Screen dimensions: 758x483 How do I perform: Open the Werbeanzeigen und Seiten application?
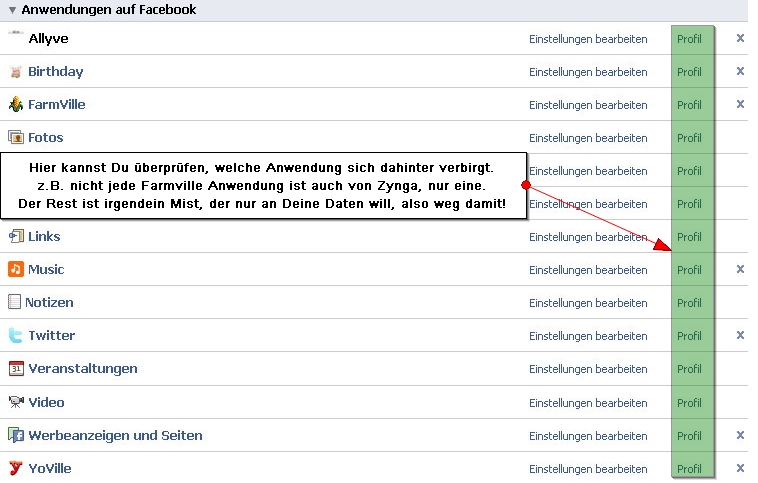[x=115, y=435]
